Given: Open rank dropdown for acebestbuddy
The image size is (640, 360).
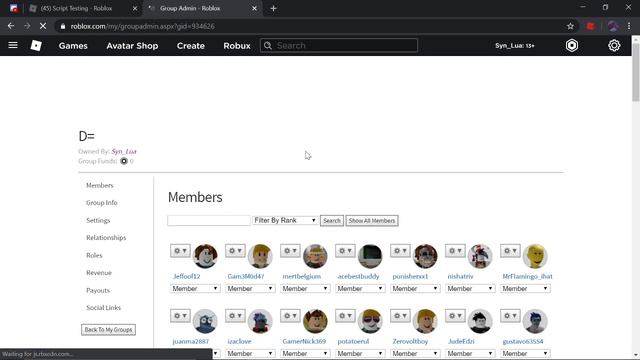Looking at the screenshot, I should pos(360,289).
